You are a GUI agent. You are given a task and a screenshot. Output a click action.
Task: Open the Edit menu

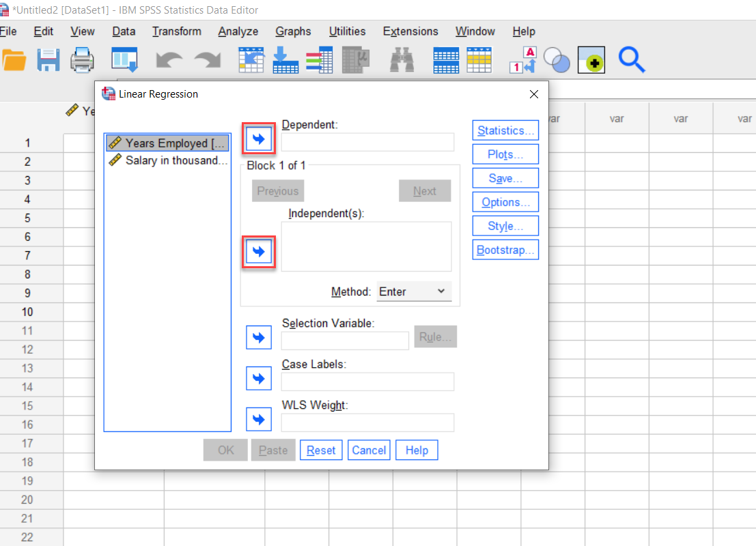pyautogui.click(x=44, y=31)
